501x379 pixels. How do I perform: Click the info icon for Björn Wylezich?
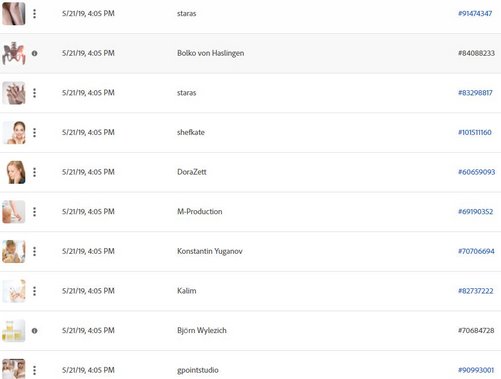pyautogui.click(x=34, y=331)
